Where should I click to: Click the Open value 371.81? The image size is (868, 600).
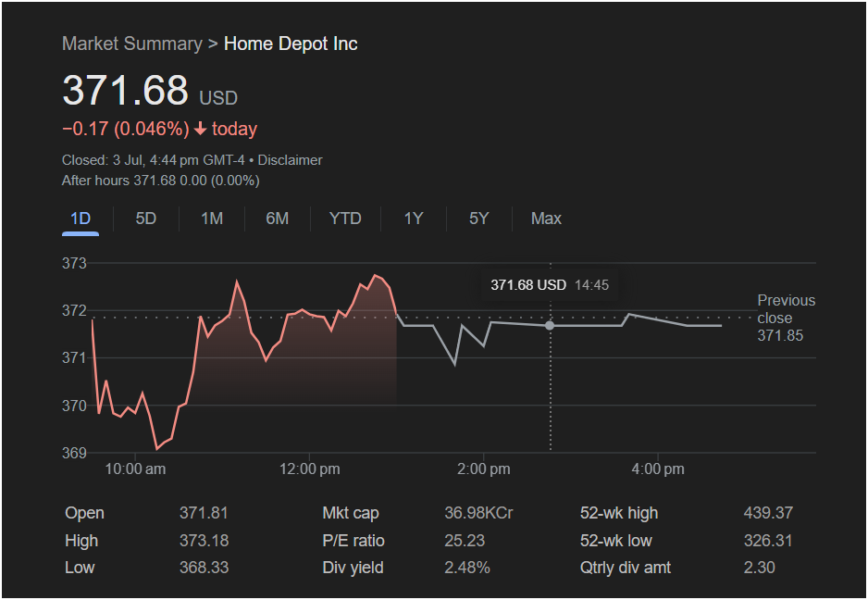coord(204,513)
